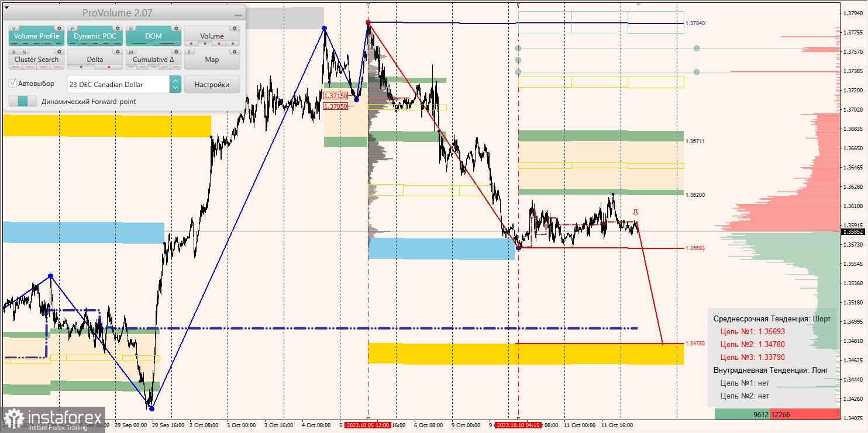
Task: Click the V hotkey tag on Volume Profile
Action: [x=15, y=28]
